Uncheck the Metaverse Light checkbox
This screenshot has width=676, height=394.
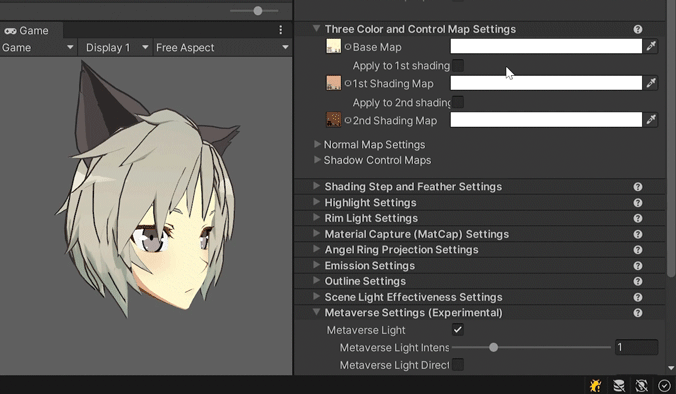pos(458,330)
